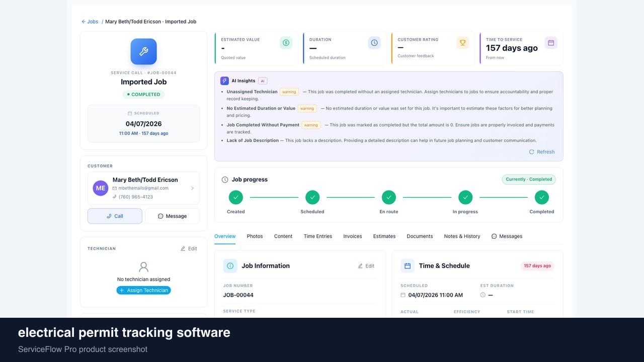Edit the Technician assignment

[x=189, y=249]
